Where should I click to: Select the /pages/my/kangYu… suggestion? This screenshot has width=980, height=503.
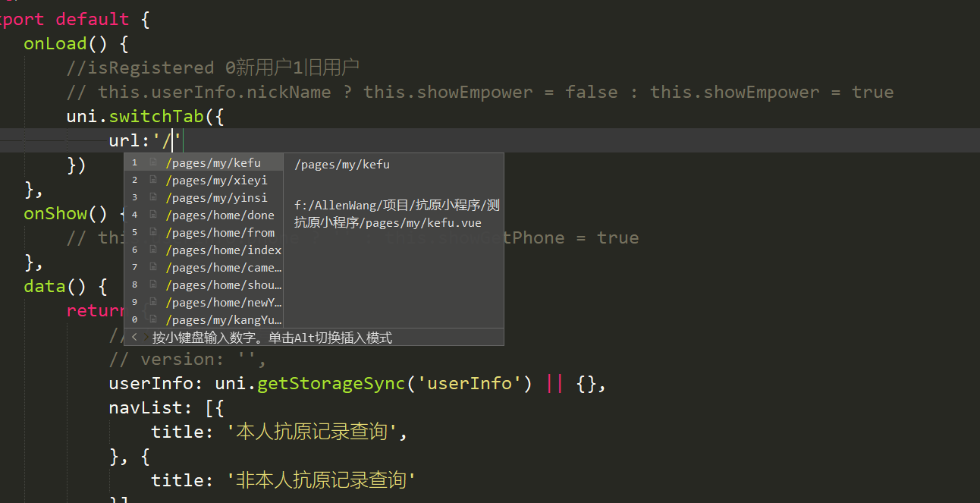pos(204,319)
